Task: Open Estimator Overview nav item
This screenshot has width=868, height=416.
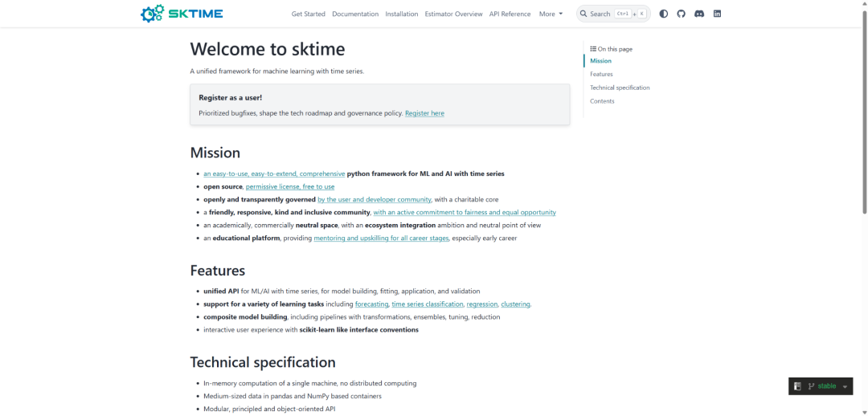Action: coord(453,14)
